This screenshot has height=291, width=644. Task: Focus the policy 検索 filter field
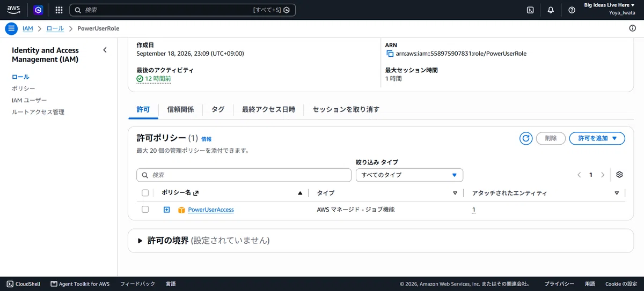(x=244, y=175)
